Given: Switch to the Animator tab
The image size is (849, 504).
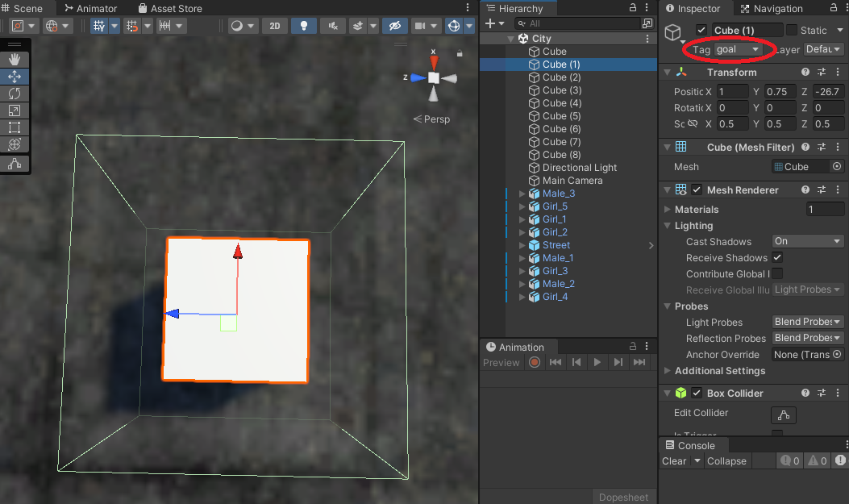Looking at the screenshot, I should coord(89,8).
